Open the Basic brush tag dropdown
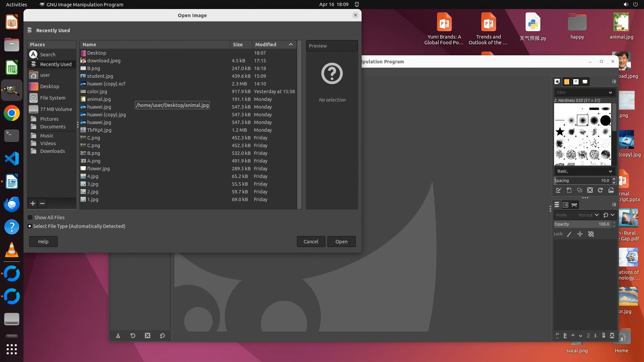The height and width of the screenshot is (362, 644). click(610, 171)
